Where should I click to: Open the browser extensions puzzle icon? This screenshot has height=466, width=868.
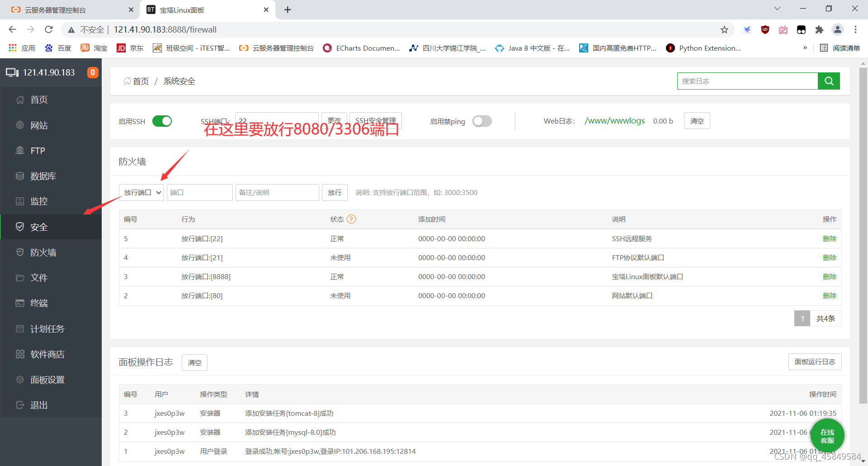(x=819, y=30)
